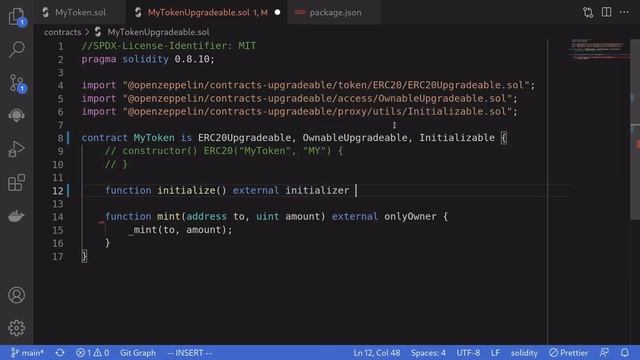Click SPDX-License-Identifier comment line
This screenshot has width=640, height=360.
(169, 46)
